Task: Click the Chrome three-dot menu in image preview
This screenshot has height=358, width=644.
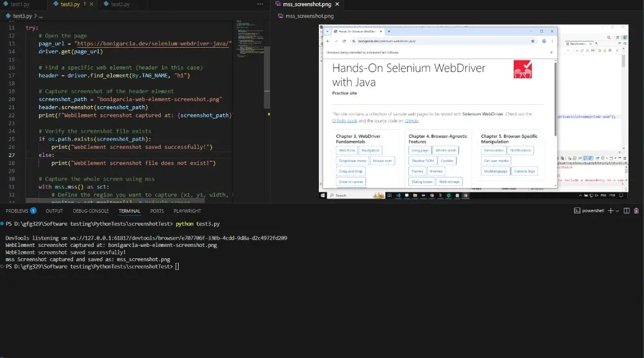Action: click(552, 41)
